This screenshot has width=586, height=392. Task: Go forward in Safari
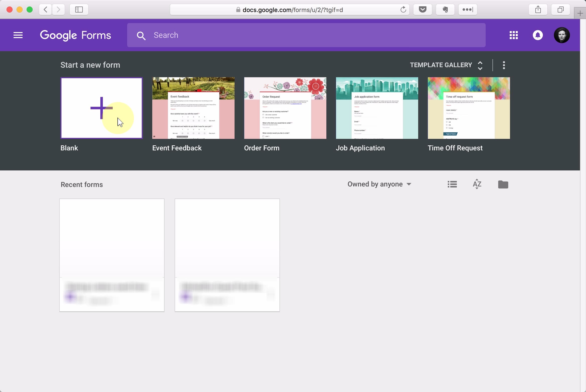point(58,10)
